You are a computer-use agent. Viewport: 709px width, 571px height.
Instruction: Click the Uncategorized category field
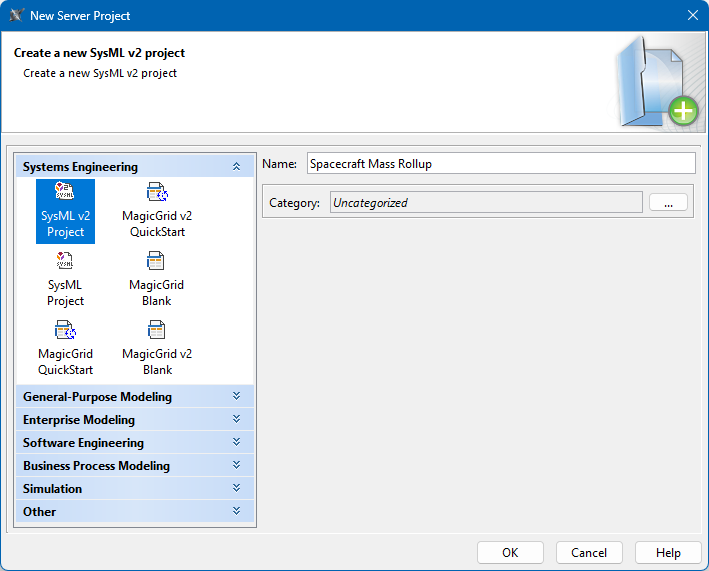486,203
